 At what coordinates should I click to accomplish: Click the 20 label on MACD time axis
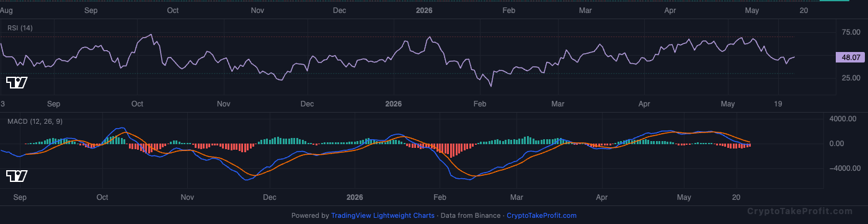coord(737,197)
